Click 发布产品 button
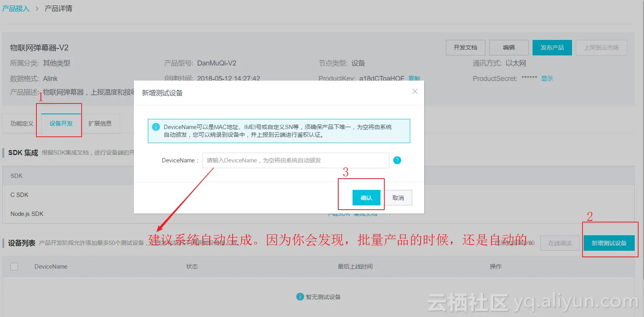The height and width of the screenshot is (317, 644). point(552,48)
